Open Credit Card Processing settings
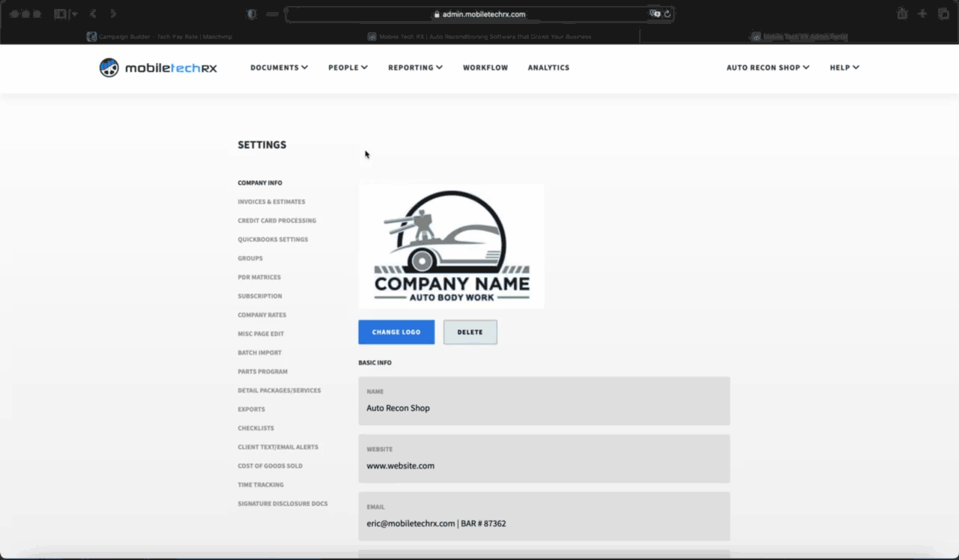 (x=276, y=221)
